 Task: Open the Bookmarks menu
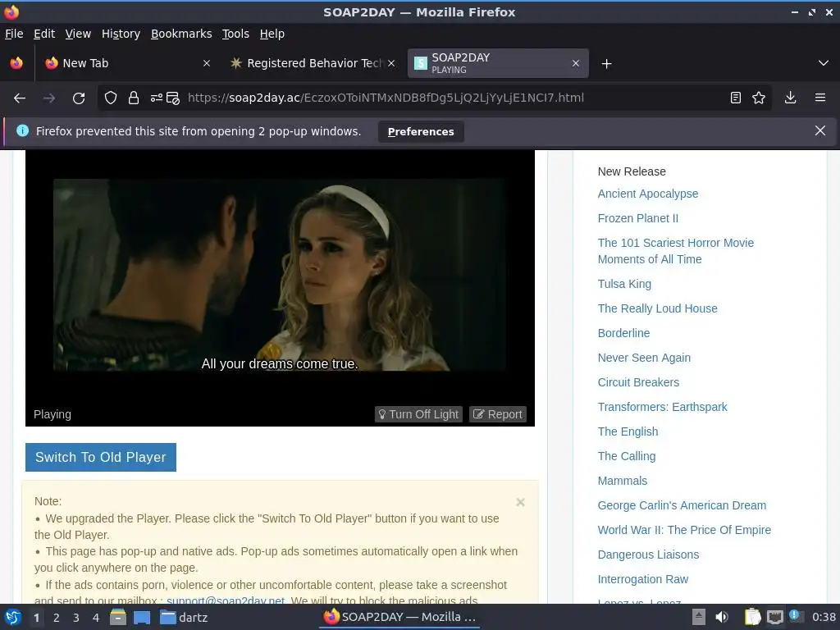click(181, 34)
